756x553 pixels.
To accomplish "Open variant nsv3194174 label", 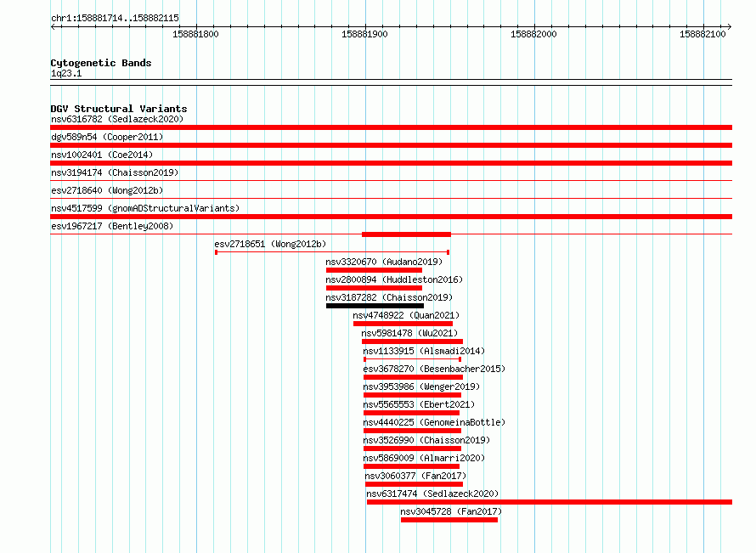I will click(115, 172).
